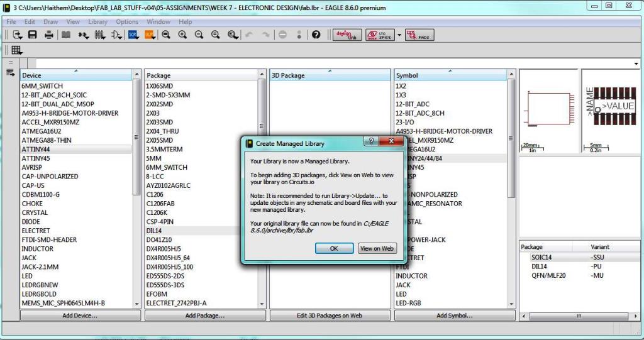Click the View on Web button
The height and width of the screenshot is (340, 644).
(377, 248)
